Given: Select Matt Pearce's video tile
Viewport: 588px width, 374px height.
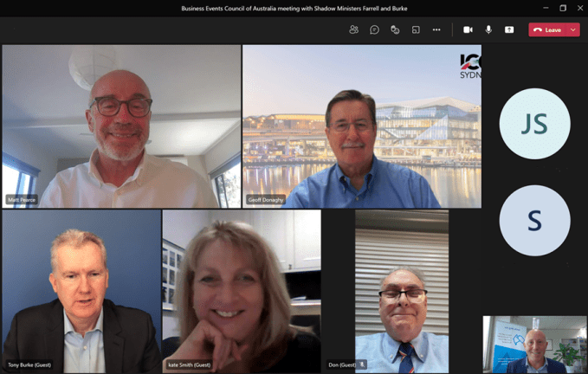Looking at the screenshot, I should coord(121,126).
